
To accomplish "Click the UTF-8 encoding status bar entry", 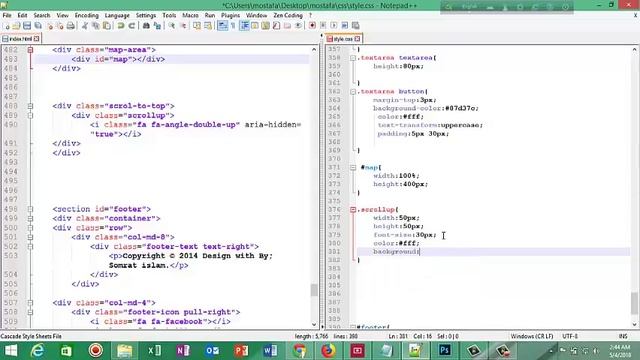I will point(570,336).
